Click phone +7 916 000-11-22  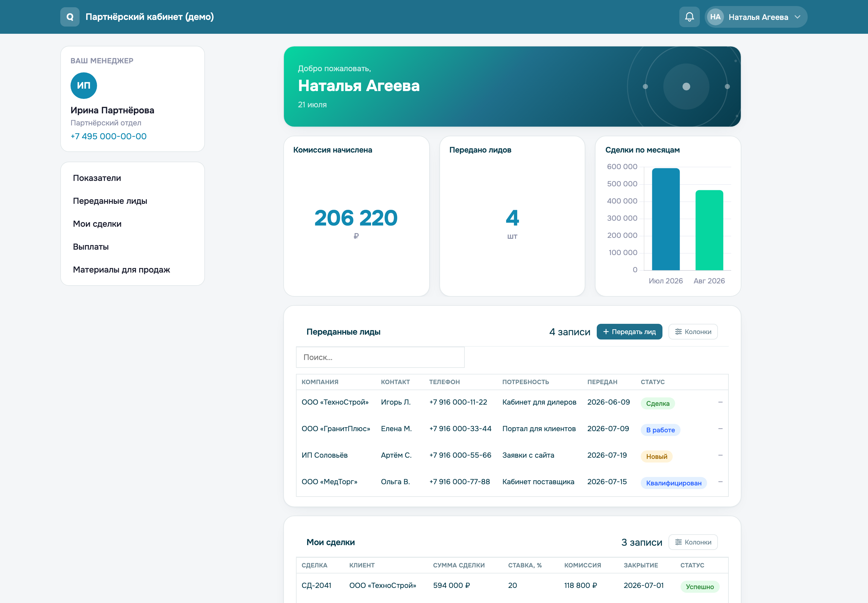click(x=458, y=403)
